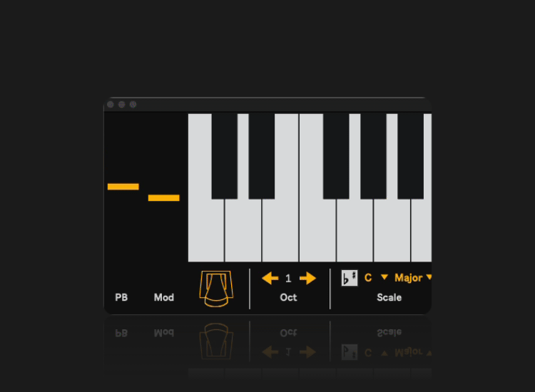
Task: Play the fourth white key
Action: coord(317,232)
